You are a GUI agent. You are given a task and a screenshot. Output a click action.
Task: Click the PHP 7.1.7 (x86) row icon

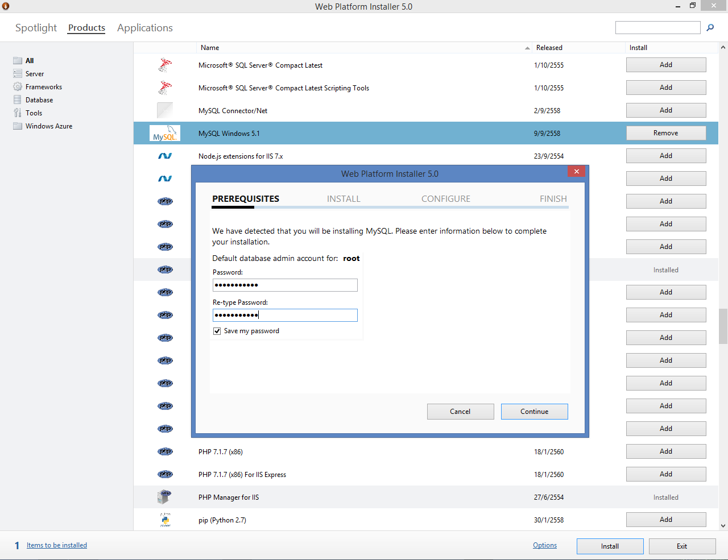point(165,451)
